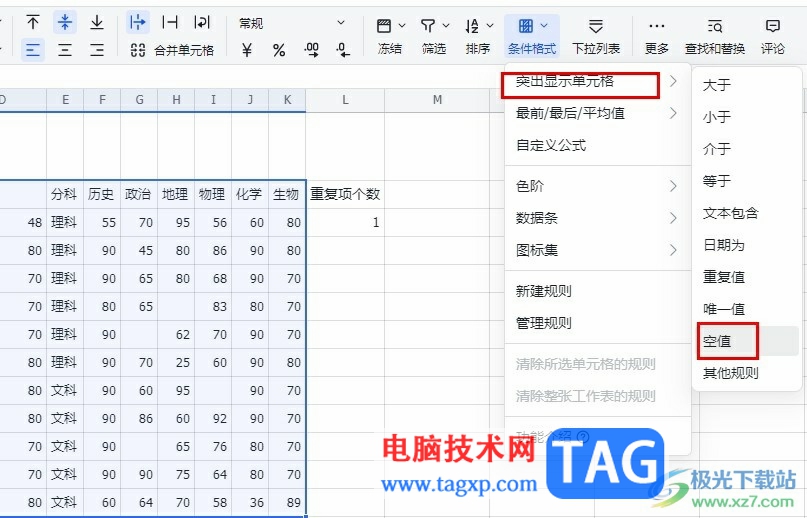Click cell with value 25 in 地理 column

click(x=177, y=362)
